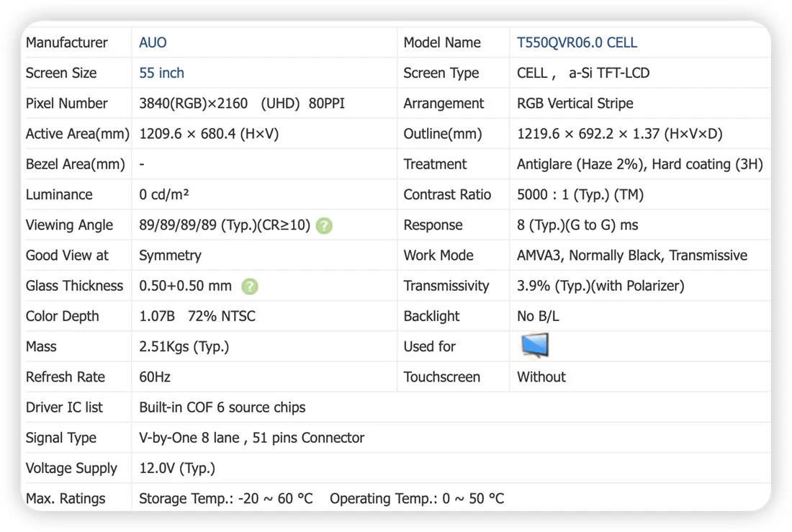792x532 pixels.
Task: Click the 'Transmissivity' label
Action: tap(446, 286)
